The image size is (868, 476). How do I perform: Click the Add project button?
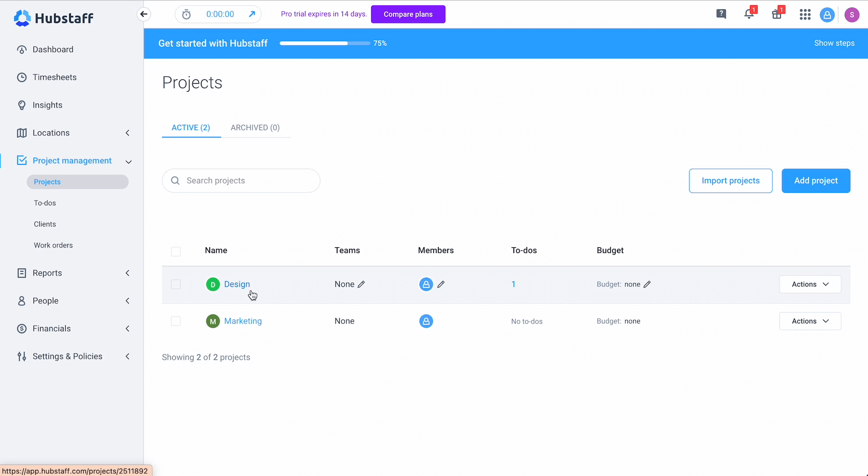click(x=816, y=181)
